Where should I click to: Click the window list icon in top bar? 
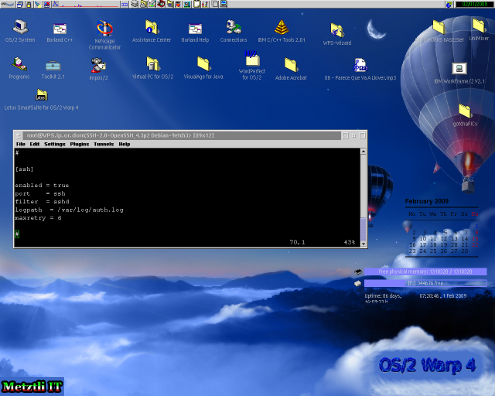coord(20,4)
